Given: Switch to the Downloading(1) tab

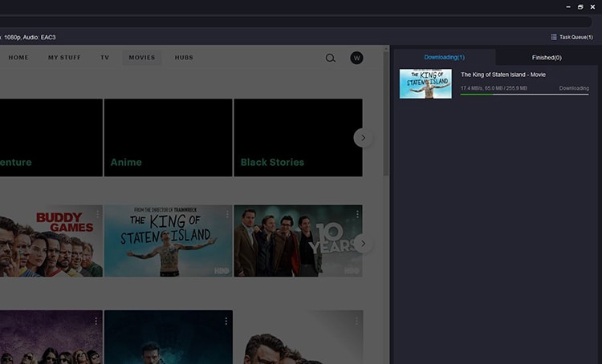Looking at the screenshot, I should (444, 57).
